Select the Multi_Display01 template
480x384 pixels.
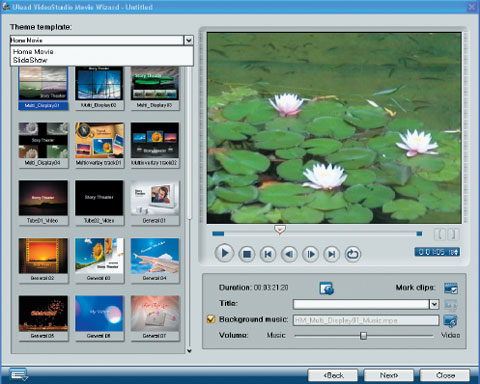(x=43, y=88)
